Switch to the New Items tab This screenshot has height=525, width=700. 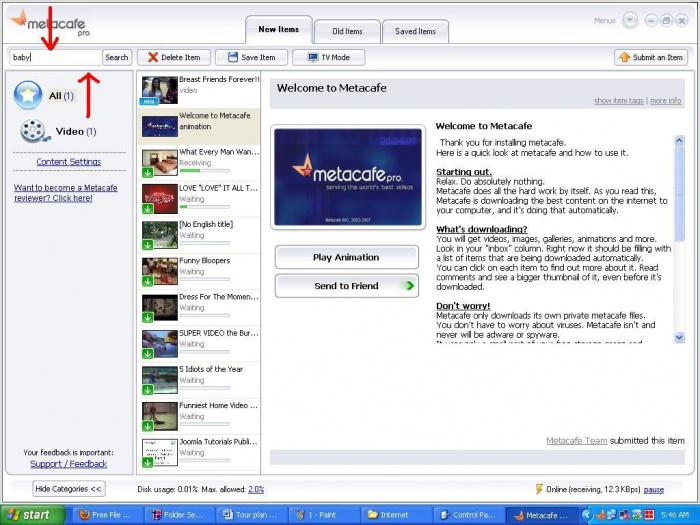[x=279, y=29]
